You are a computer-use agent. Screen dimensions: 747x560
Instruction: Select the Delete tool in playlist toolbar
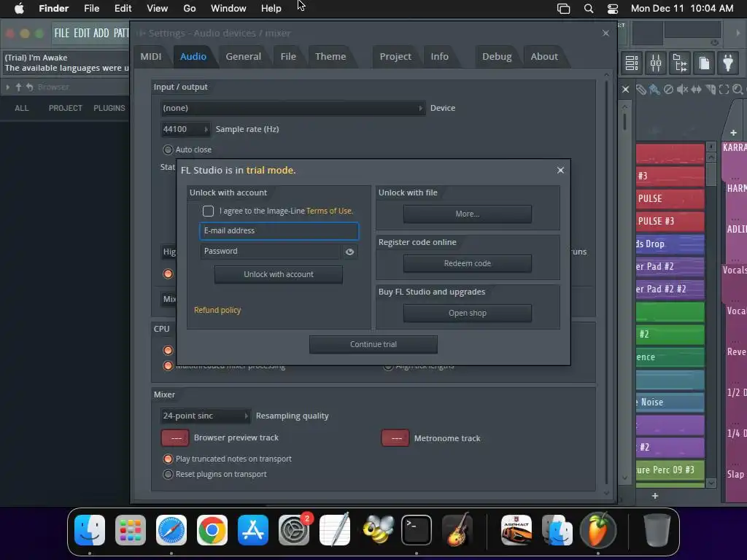click(x=668, y=90)
